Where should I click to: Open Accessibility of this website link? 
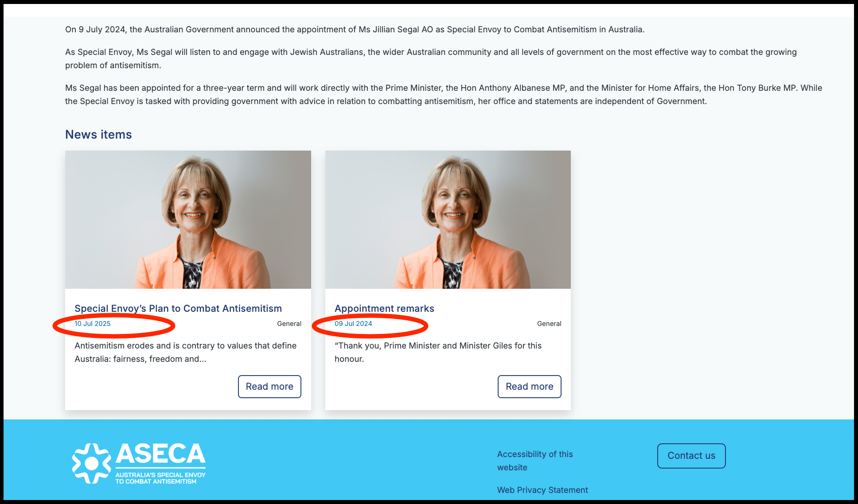pyautogui.click(x=535, y=461)
